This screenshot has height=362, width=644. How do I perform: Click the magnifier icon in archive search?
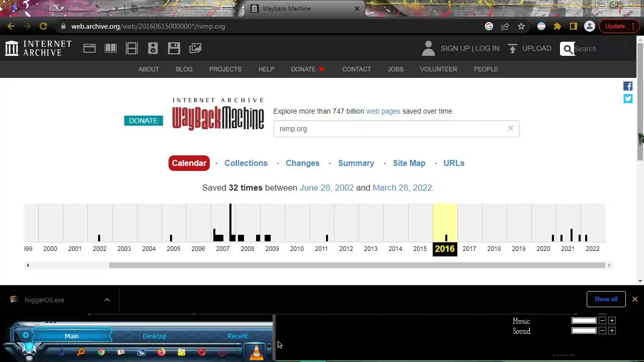568,49
